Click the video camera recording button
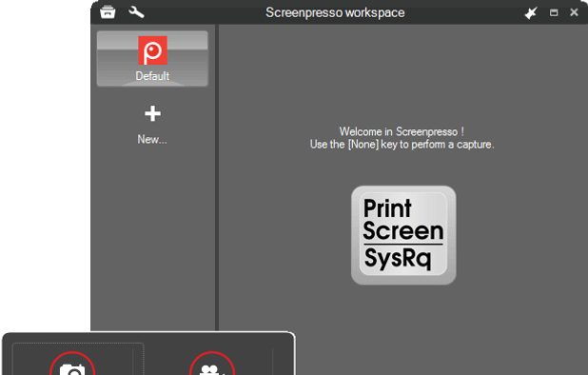The image size is (588, 375). point(212,363)
